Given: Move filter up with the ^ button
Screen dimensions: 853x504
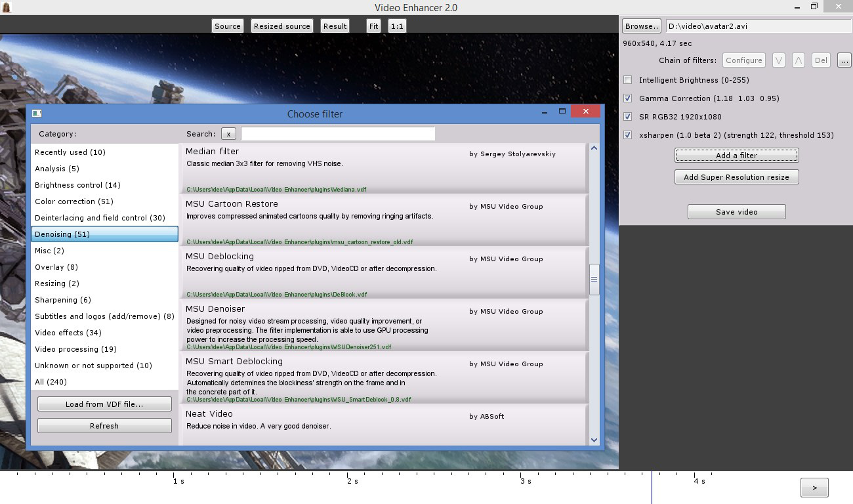Looking at the screenshot, I should (x=799, y=60).
